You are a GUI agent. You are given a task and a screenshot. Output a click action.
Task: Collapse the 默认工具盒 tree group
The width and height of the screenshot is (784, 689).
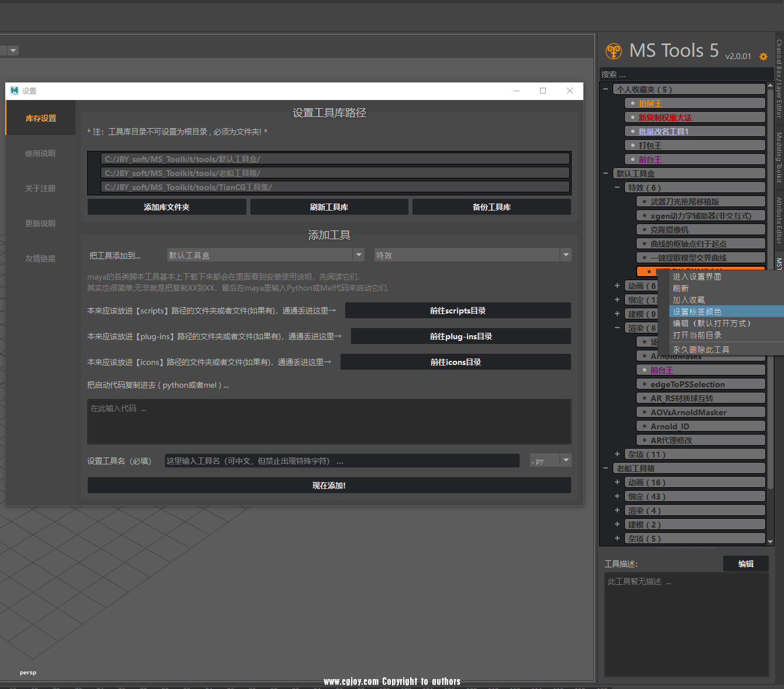[606, 174]
